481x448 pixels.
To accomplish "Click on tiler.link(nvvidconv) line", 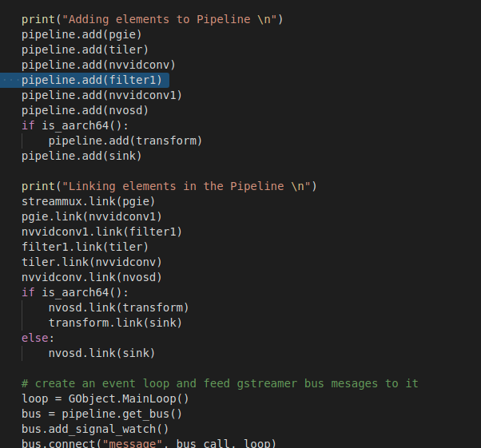I will tap(91, 262).
